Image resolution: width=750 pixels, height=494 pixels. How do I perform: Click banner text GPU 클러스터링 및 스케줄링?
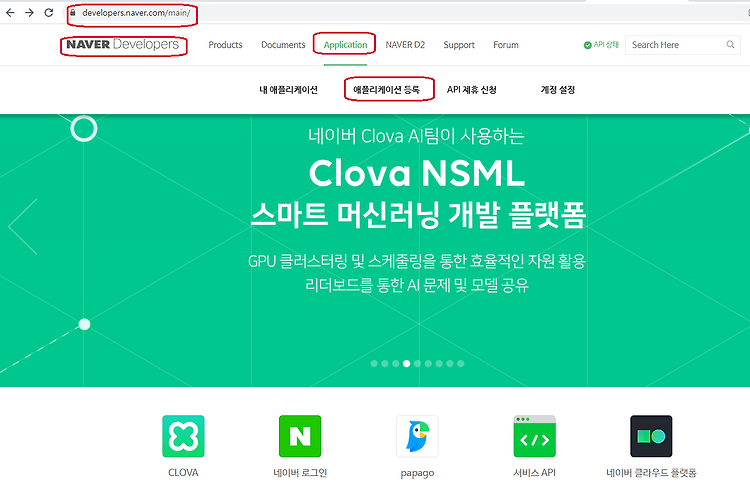(342, 261)
